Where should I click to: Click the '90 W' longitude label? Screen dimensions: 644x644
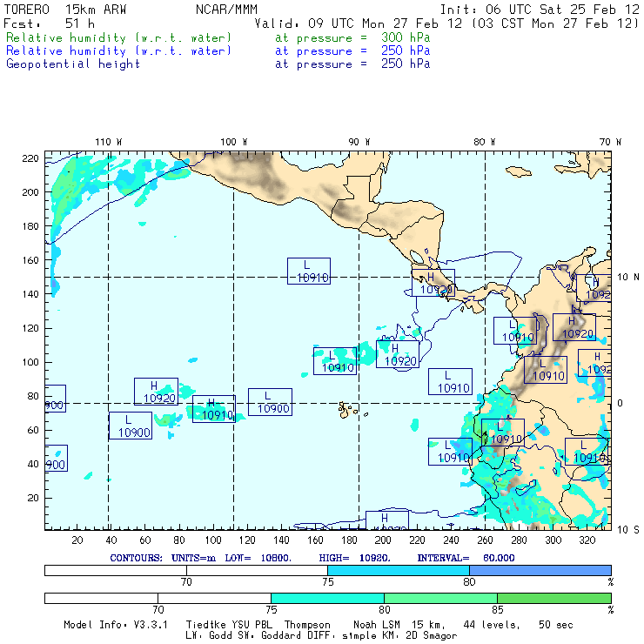(359, 142)
